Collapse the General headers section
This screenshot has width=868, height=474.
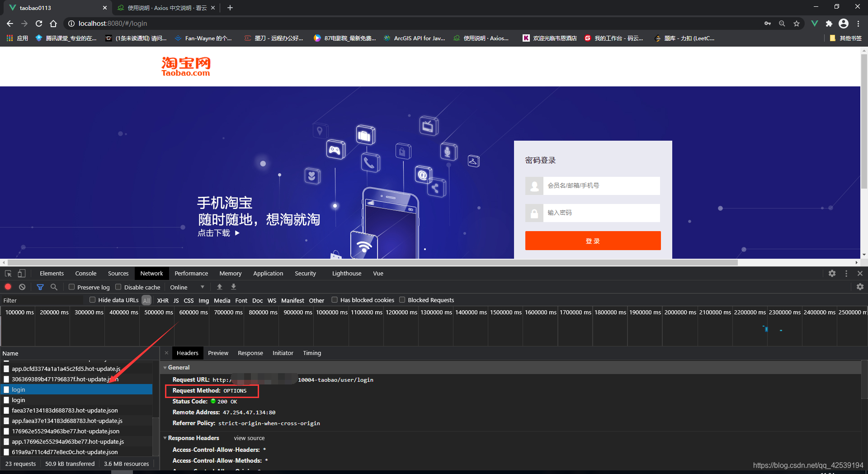coord(166,367)
